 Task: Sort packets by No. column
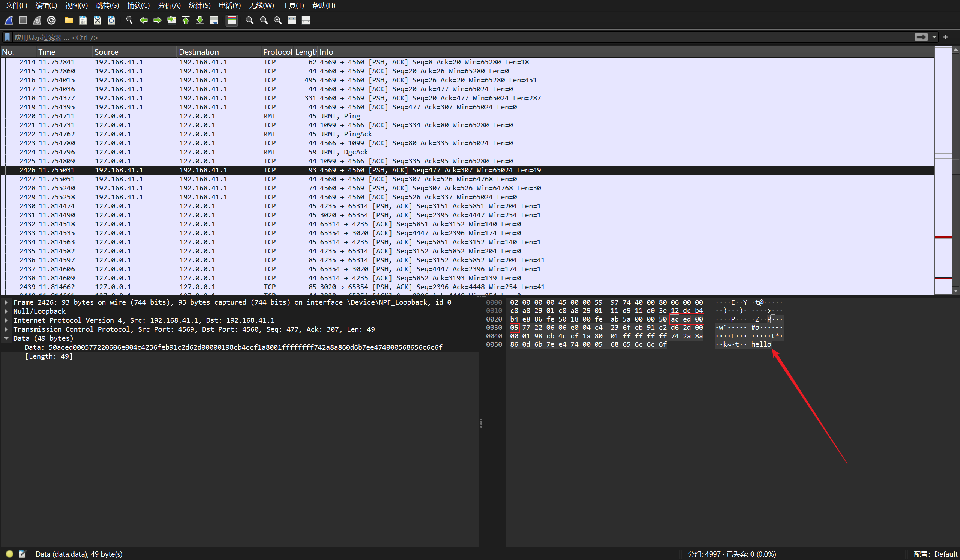pos(18,52)
